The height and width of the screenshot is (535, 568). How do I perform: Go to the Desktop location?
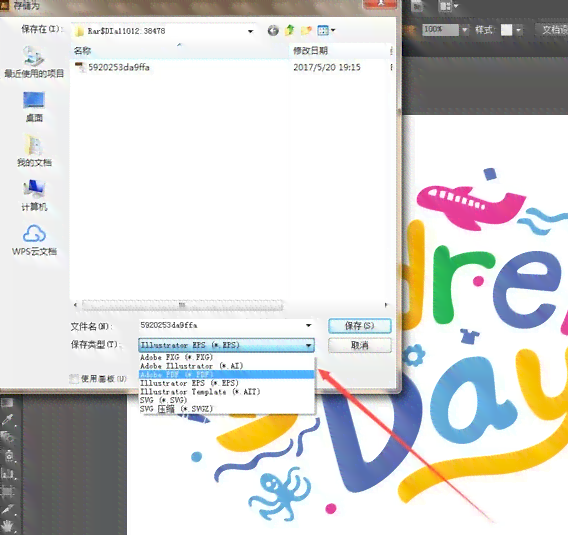[x=34, y=106]
